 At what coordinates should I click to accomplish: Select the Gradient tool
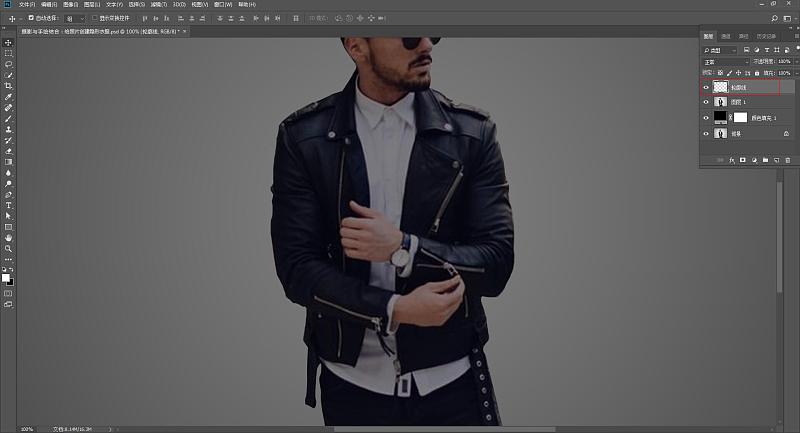tap(8, 162)
